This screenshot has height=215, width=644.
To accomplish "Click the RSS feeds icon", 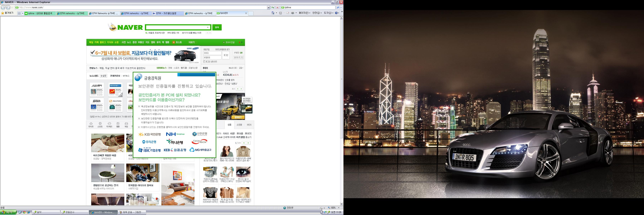I will tap(280, 13).
